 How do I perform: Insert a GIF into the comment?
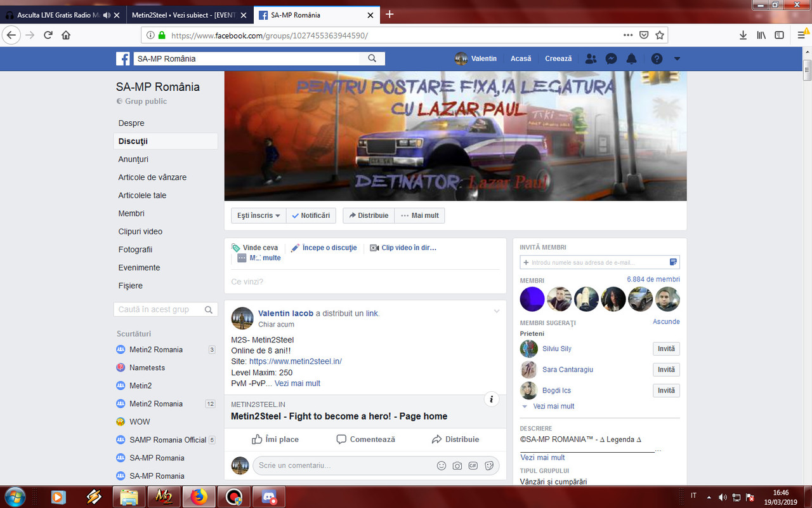click(x=473, y=465)
